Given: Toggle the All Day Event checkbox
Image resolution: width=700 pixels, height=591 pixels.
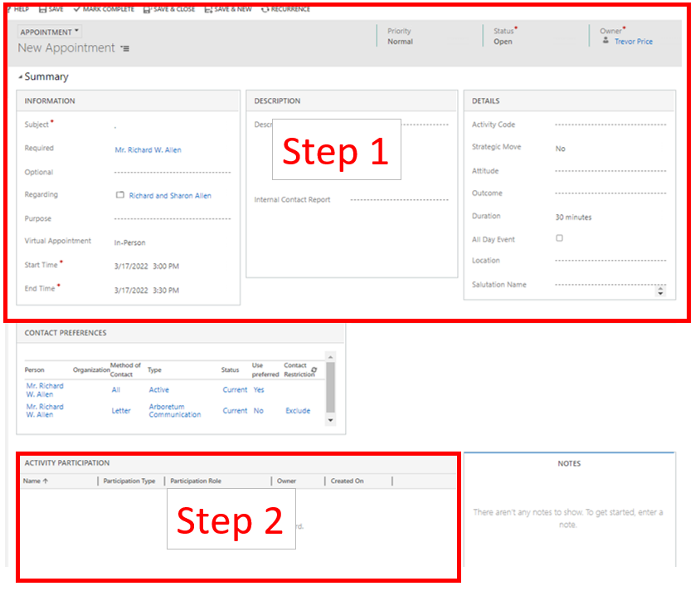Looking at the screenshot, I should coord(559,238).
